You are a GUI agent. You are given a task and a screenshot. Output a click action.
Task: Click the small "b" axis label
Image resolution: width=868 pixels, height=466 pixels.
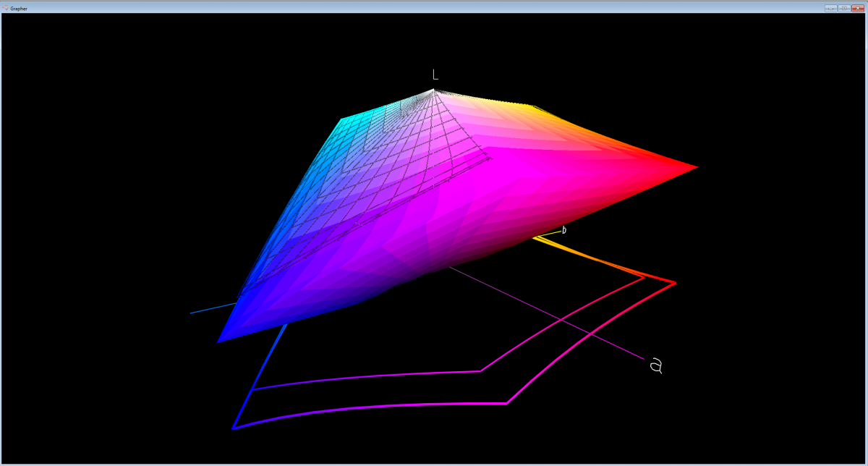(564, 230)
